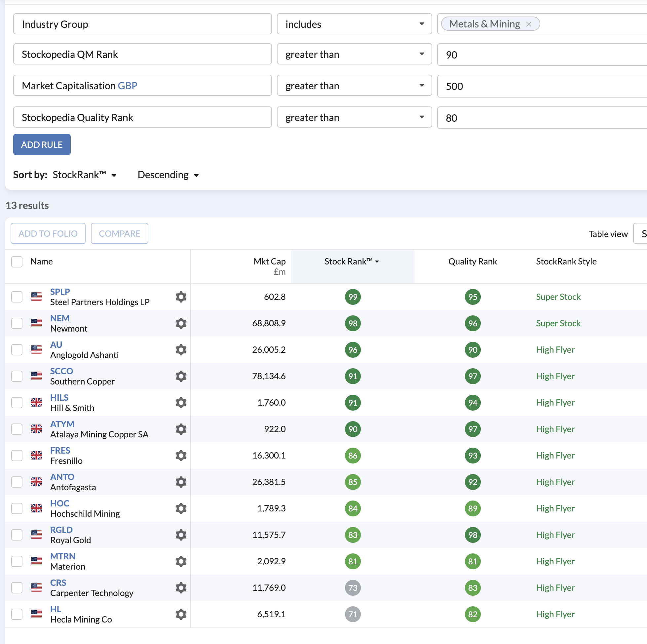Image resolution: width=647 pixels, height=644 pixels.
Task: Open operator dropdown for Market Capitalisation rule
Action: (354, 86)
